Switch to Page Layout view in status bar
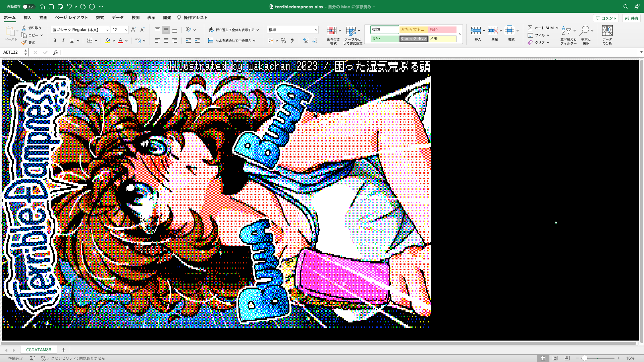 [x=555, y=358]
